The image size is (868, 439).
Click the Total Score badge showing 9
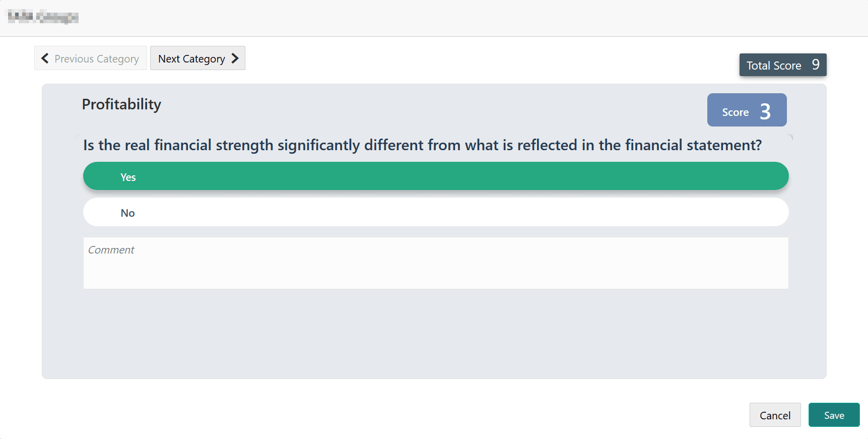[782, 65]
